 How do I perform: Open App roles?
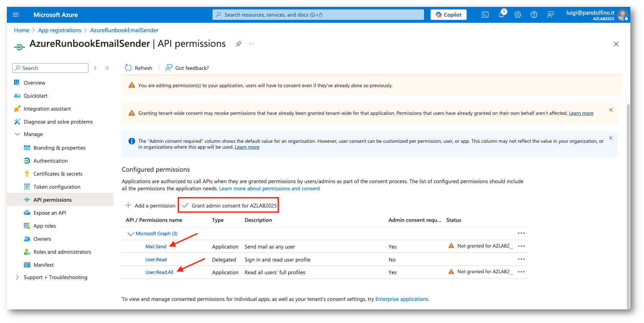[45, 226]
